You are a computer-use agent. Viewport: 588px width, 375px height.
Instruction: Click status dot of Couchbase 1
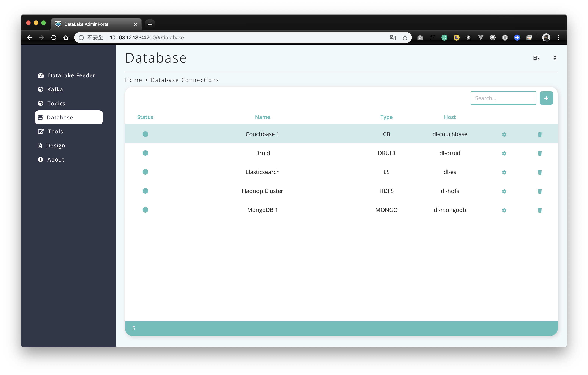[145, 134]
